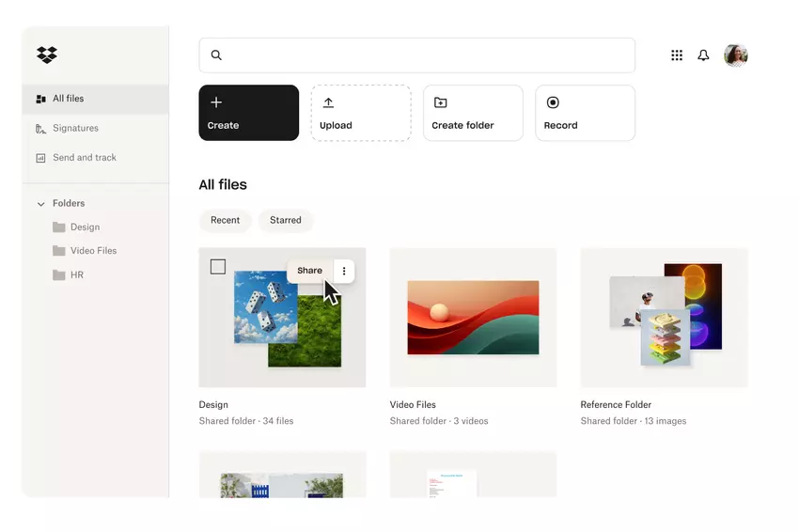Open Send and track in sidebar
Viewport: 799px width, 532px height.
(x=84, y=158)
